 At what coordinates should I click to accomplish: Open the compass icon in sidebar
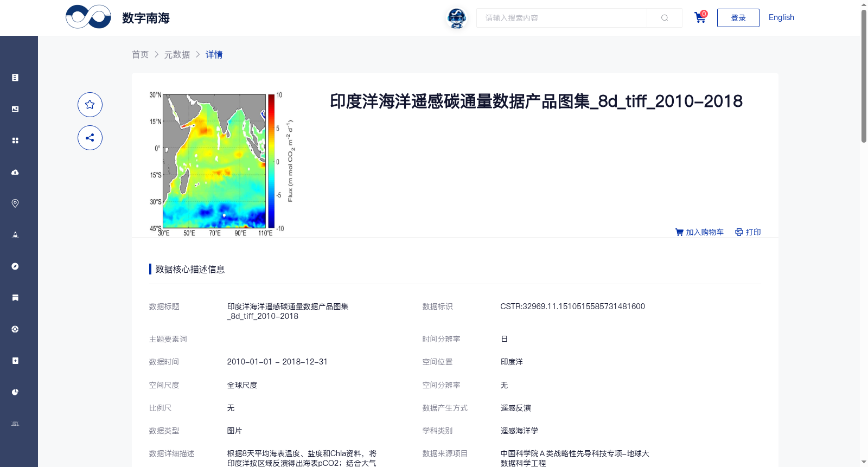click(15, 266)
